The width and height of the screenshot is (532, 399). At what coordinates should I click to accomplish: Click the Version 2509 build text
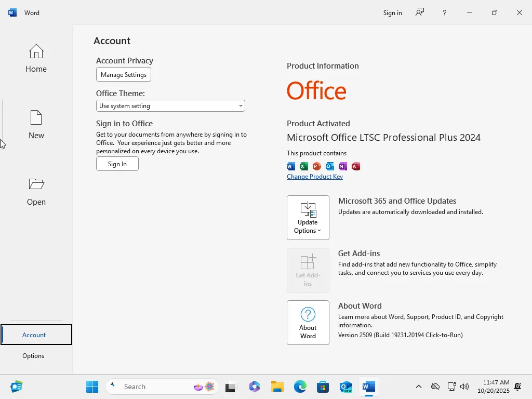coord(401,335)
